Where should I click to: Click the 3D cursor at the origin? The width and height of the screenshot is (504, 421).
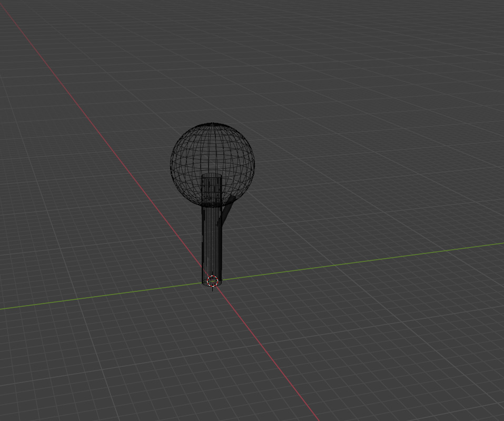(212, 281)
